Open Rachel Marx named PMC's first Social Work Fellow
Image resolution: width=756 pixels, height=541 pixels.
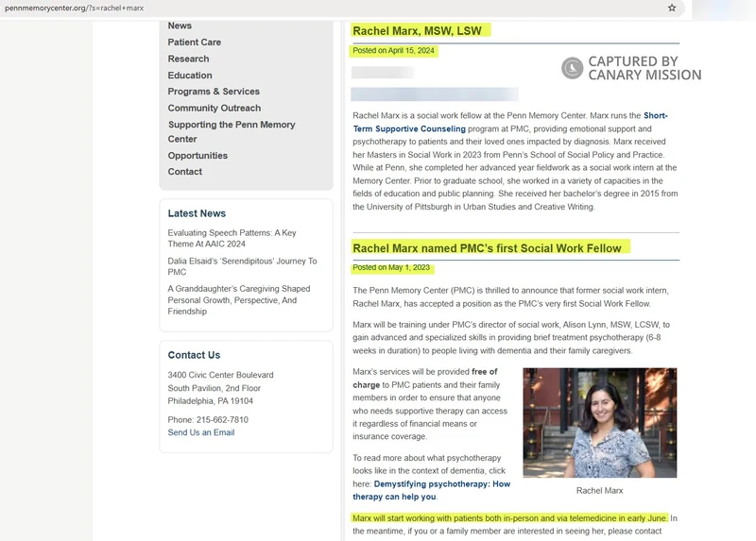[487, 248]
